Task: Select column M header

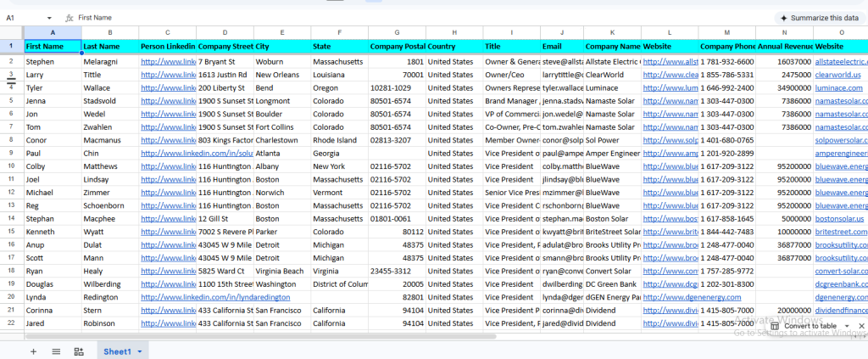Action: click(726, 33)
